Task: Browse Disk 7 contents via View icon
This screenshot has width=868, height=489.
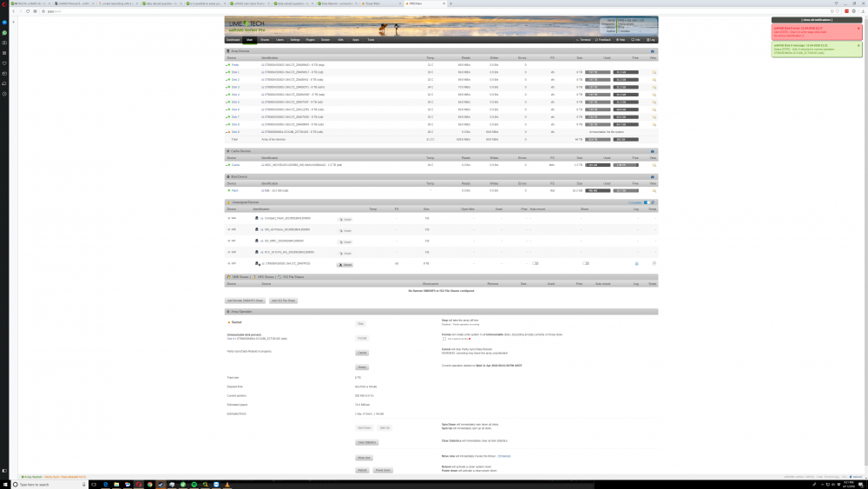Action: point(654,117)
